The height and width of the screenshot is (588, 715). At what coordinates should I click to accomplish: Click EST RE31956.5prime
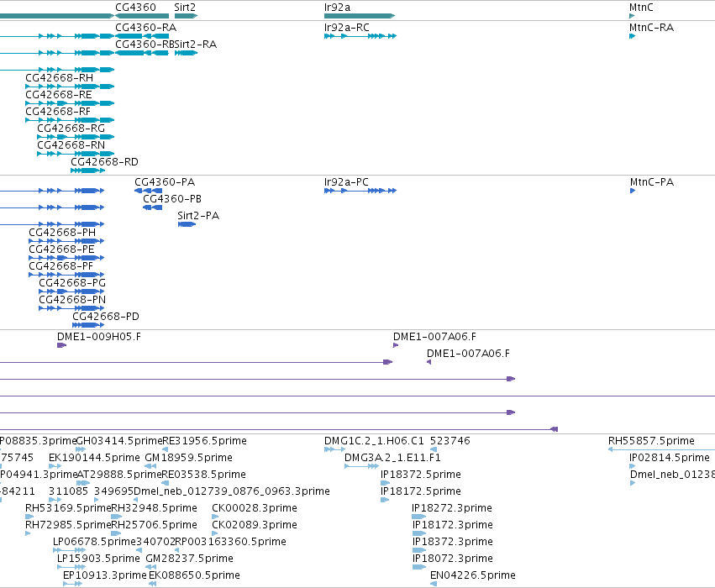205,441
